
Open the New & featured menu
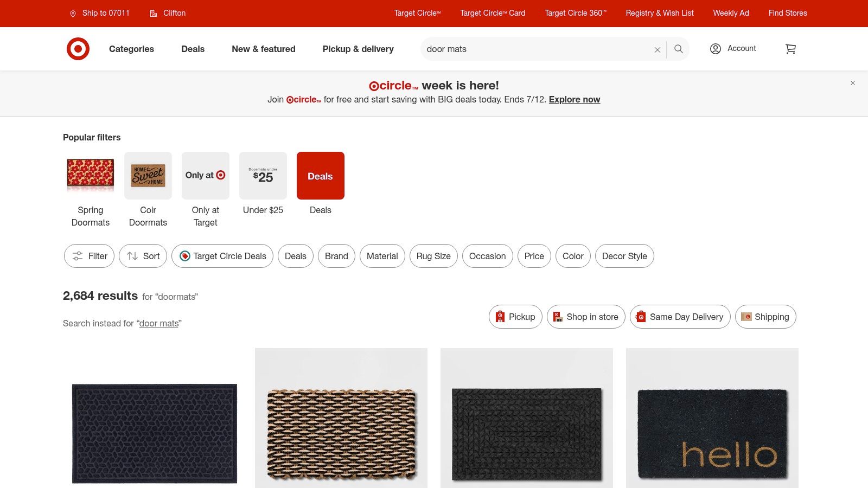[x=264, y=49]
